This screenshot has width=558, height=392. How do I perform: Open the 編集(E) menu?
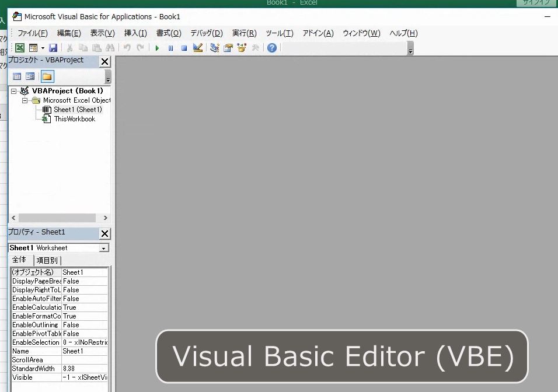pos(69,33)
